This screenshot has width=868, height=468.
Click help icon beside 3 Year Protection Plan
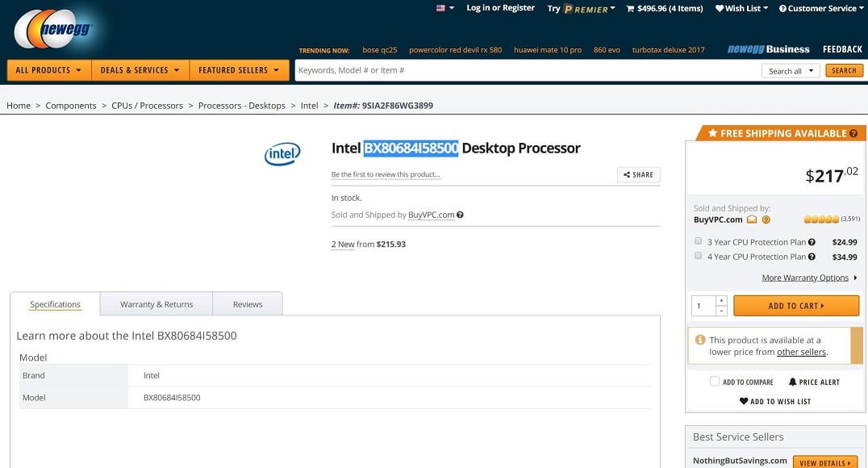tap(812, 242)
